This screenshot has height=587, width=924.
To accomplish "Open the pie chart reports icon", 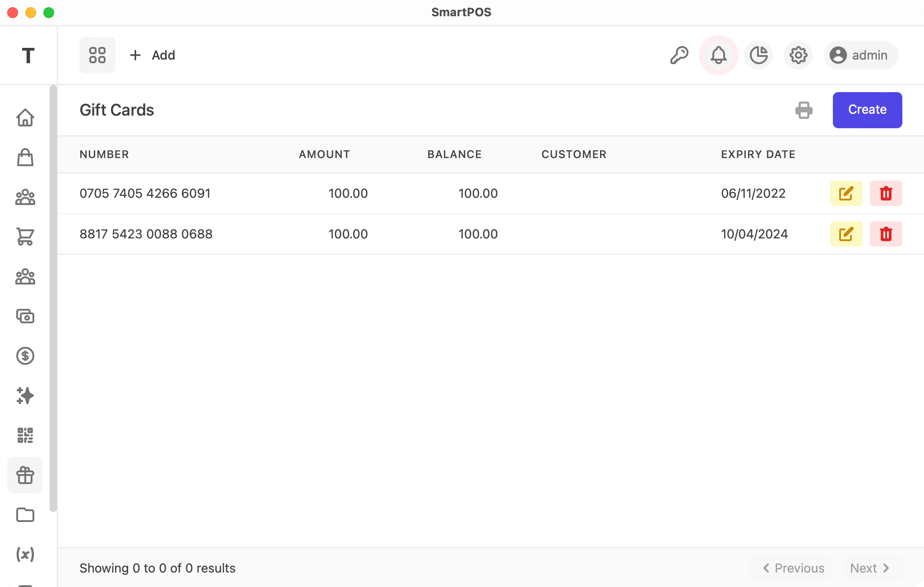I will tap(758, 55).
